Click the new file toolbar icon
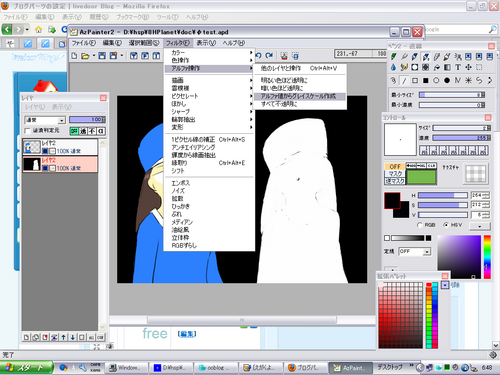 pos(74,56)
